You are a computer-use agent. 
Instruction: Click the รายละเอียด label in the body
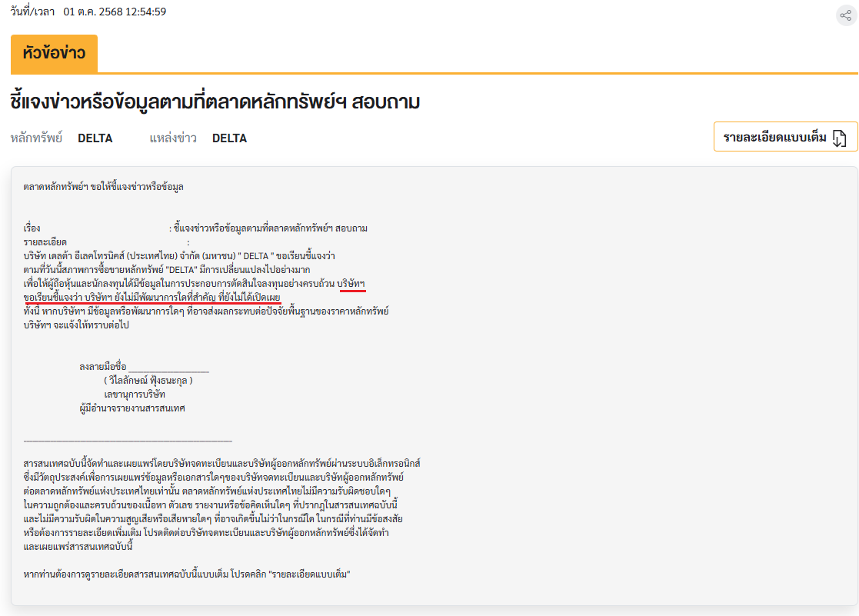[x=45, y=242]
